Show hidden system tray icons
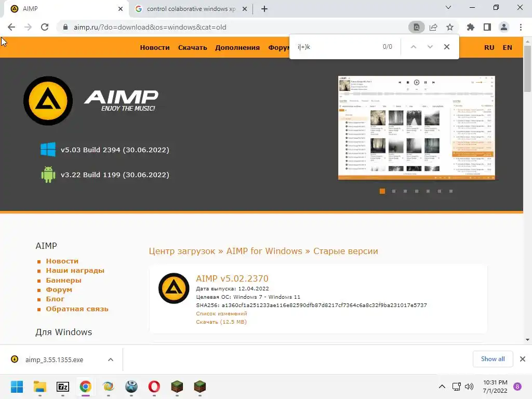The image size is (532, 399). pyautogui.click(x=442, y=387)
